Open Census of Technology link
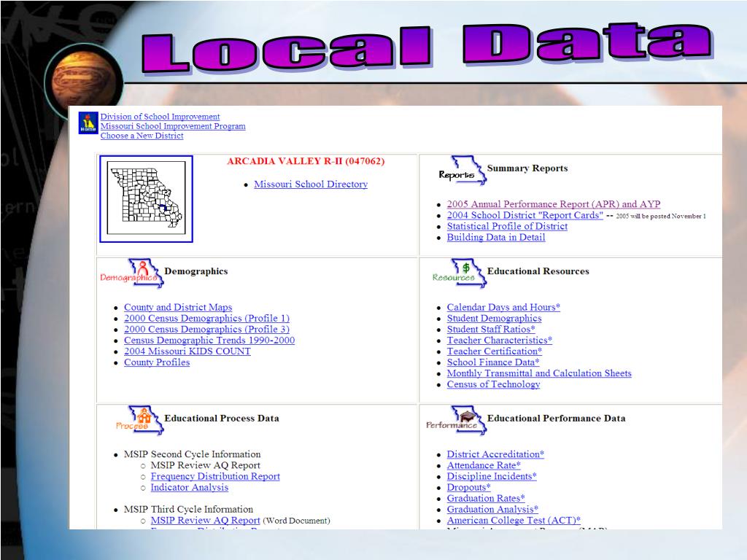 (494, 384)
